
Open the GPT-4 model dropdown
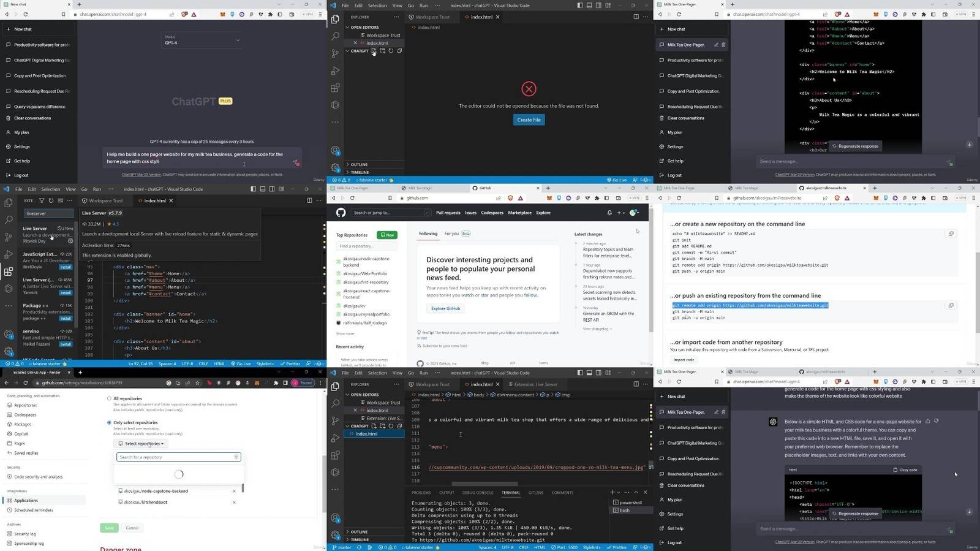202,40
